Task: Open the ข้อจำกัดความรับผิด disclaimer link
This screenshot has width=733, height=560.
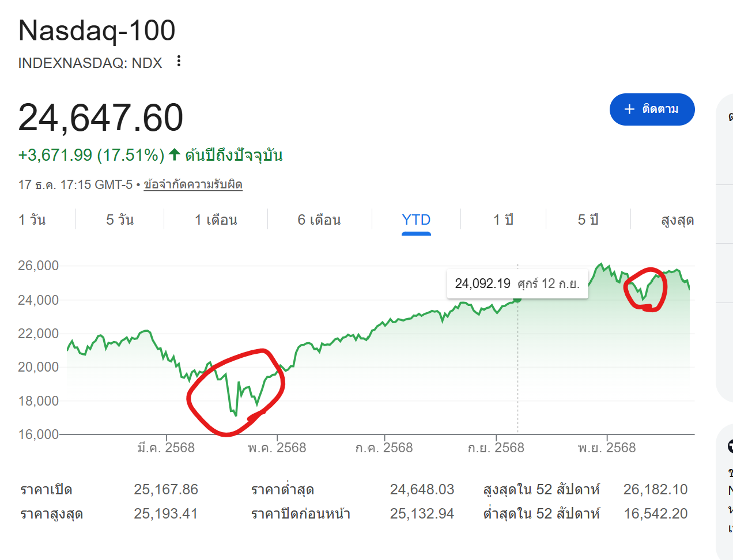Action: click(x=193, y=184)
